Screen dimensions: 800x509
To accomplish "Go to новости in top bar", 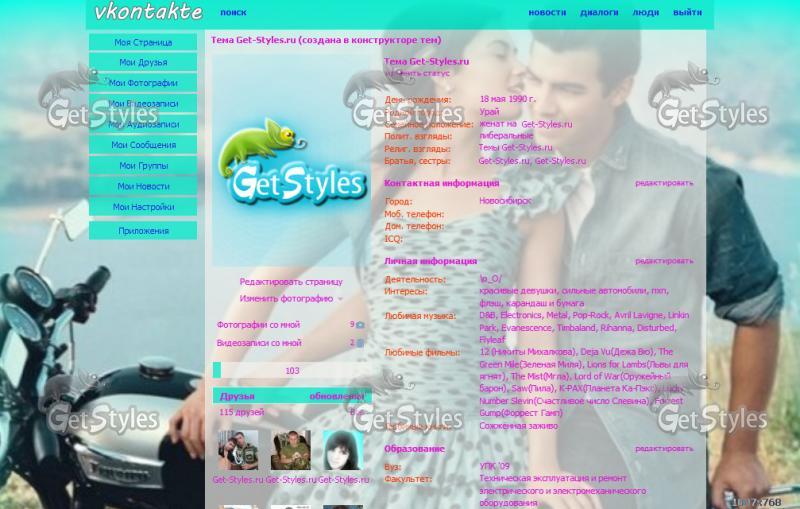I will pyautogui.click(x=547, y=12).
